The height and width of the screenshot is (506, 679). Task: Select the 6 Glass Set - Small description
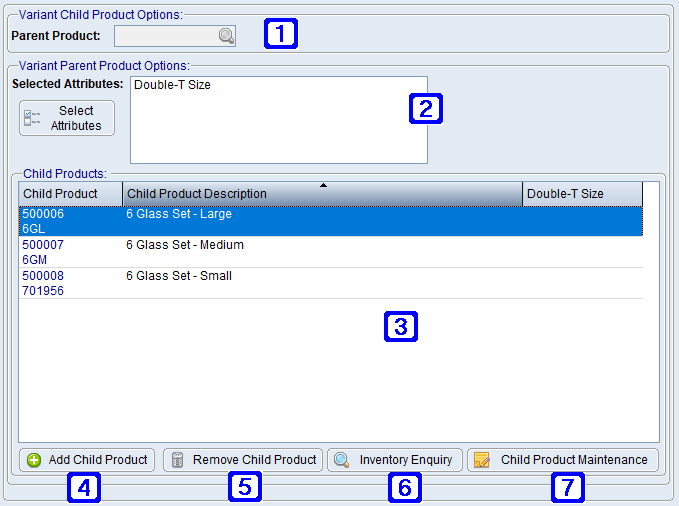point(179,276)
